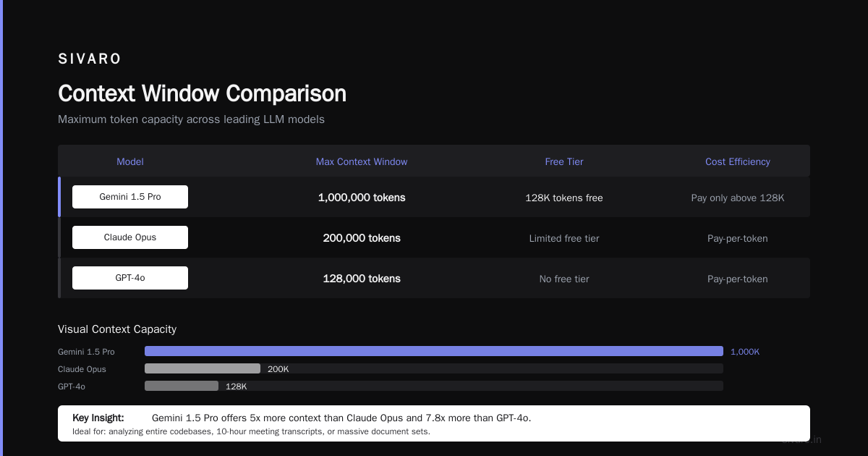Click the GPT-4o chart label
The height and width of the screenshot is (456, 868).
(x=72, y=387)
